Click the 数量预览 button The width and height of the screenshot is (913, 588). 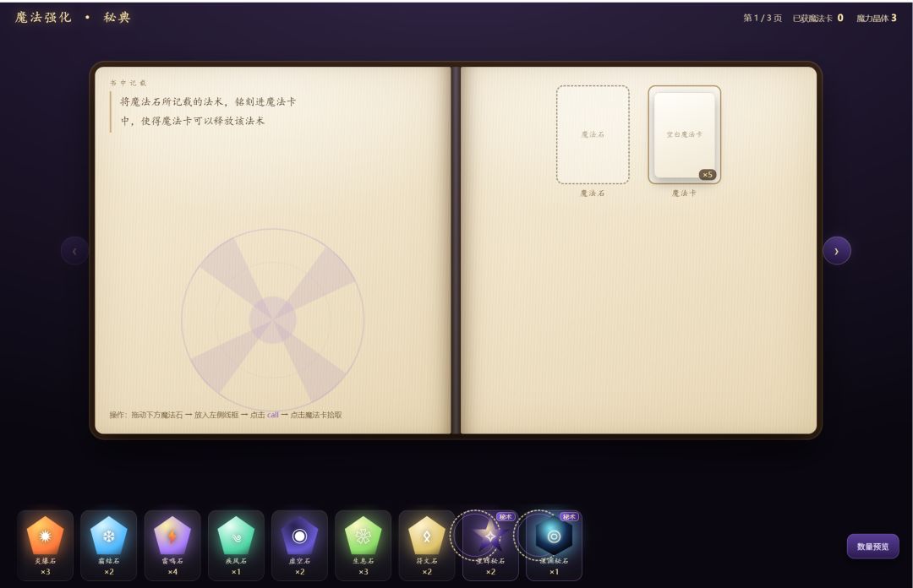point(872,547)
